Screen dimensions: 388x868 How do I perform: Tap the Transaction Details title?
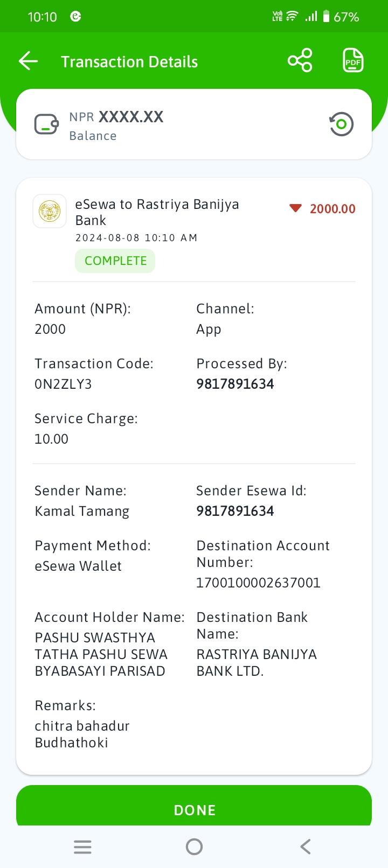pyautogui.click(x=129, y=62)
